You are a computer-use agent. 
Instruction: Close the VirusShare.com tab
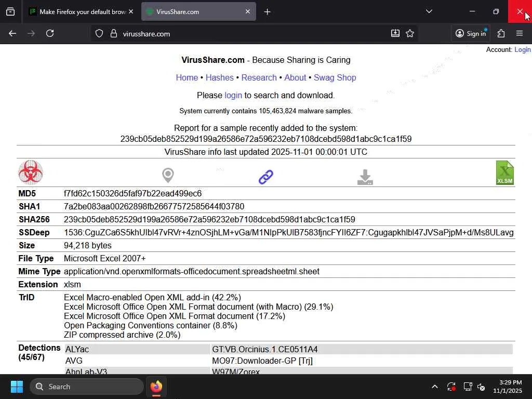pos(248,11)
